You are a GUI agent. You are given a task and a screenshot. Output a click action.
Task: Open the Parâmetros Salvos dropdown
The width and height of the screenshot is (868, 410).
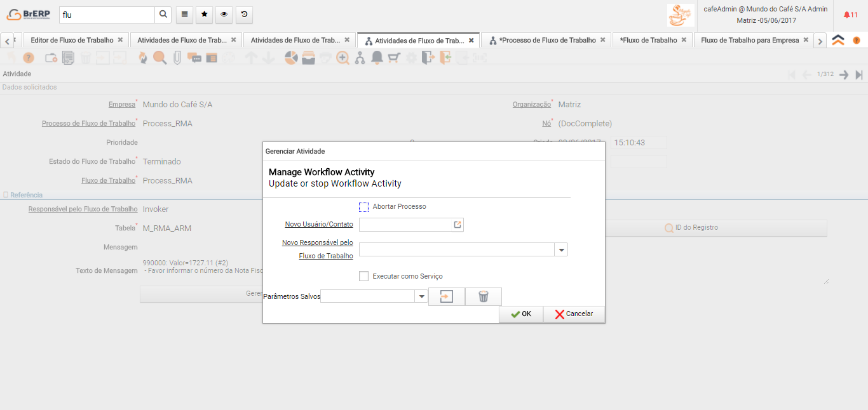pos(421,296)
